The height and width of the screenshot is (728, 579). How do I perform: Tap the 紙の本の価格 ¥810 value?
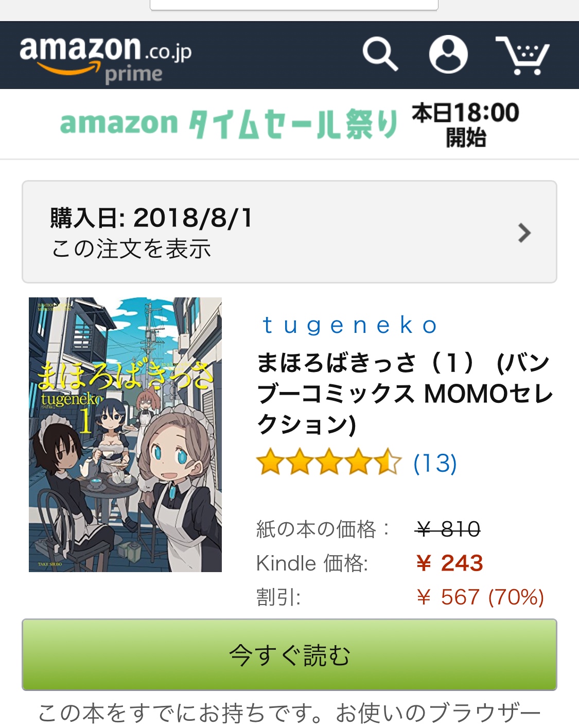pyautogui.click(x=448, y=529)
